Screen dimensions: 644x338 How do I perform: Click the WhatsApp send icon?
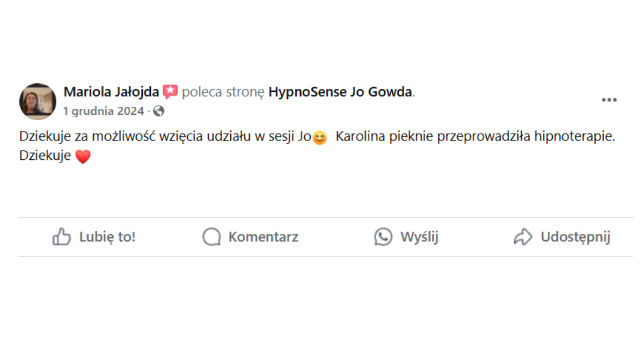coord(383,237)
